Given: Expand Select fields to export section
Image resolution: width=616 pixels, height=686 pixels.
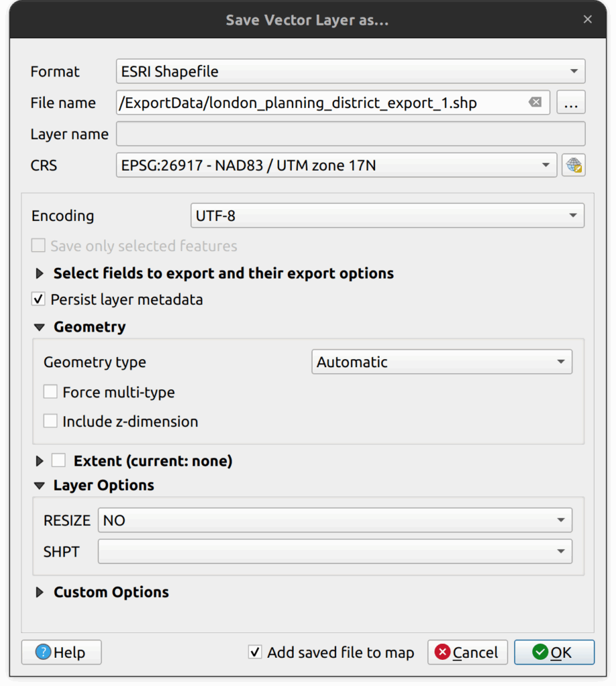Looking at the screenshot, I should [x=40, y=273].
